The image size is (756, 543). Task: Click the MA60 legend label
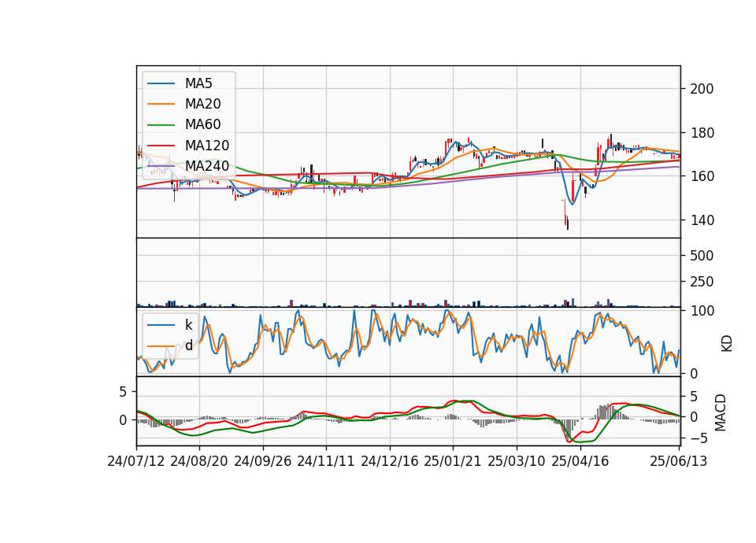[202, 125]
